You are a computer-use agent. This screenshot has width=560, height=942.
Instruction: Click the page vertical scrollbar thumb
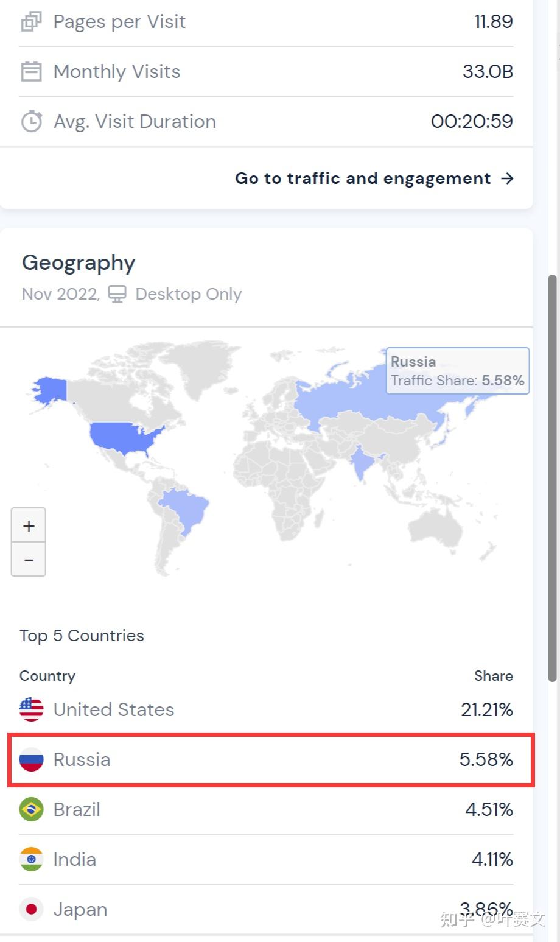[553, 478]
